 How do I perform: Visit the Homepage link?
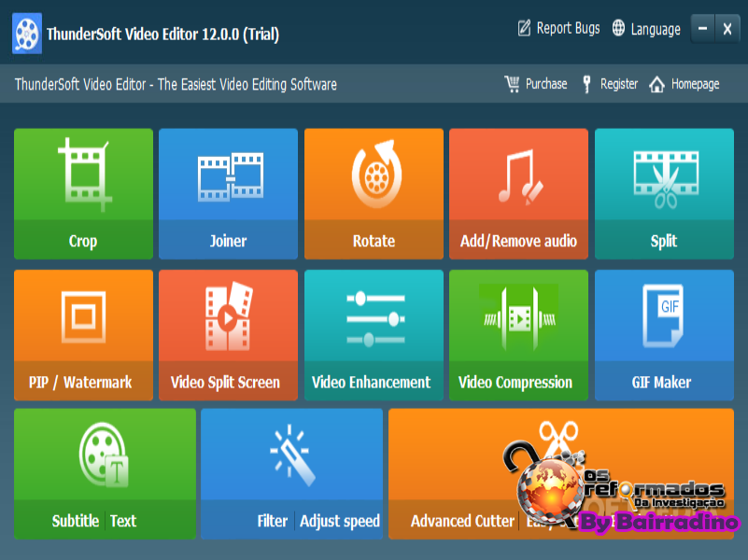coord(695,84)
